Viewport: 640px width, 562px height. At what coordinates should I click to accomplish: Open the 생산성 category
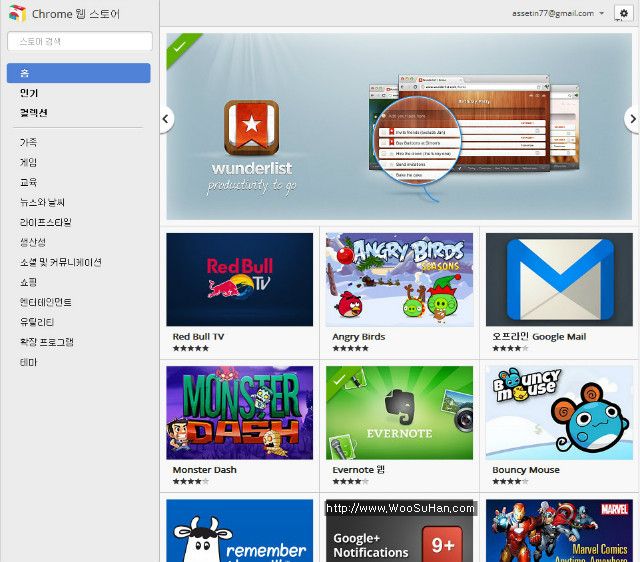[33, 242]
